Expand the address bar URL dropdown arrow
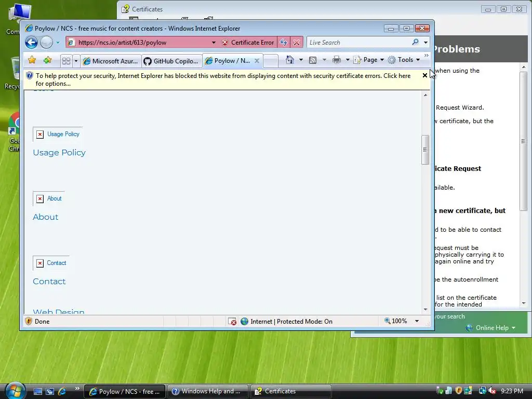The height and width of the screenshot is (399, 532). coord(214,43)
